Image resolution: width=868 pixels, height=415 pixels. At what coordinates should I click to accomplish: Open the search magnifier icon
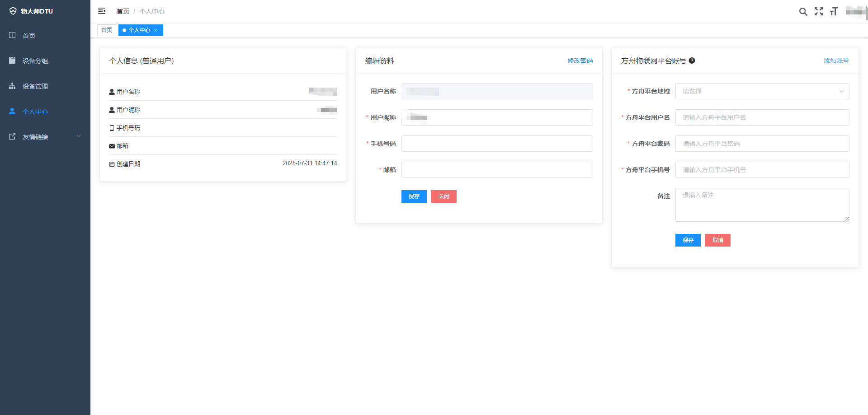pos(803,12)
